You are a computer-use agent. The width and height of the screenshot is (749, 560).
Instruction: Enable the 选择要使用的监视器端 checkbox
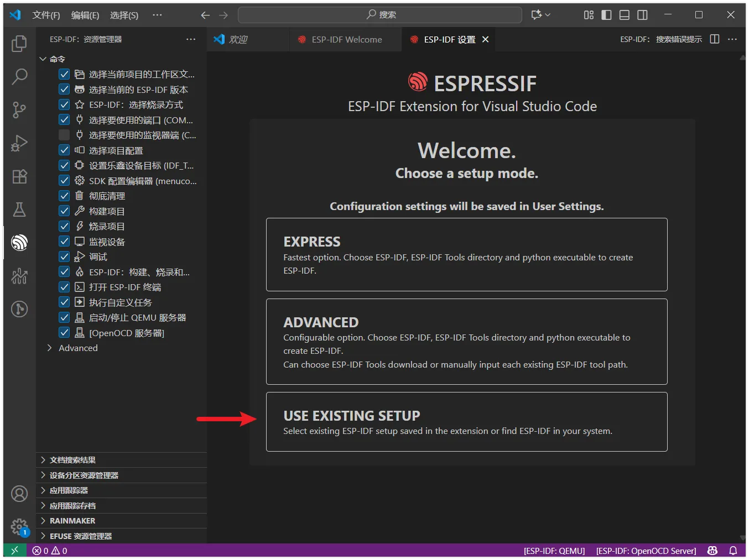point(64,134)
